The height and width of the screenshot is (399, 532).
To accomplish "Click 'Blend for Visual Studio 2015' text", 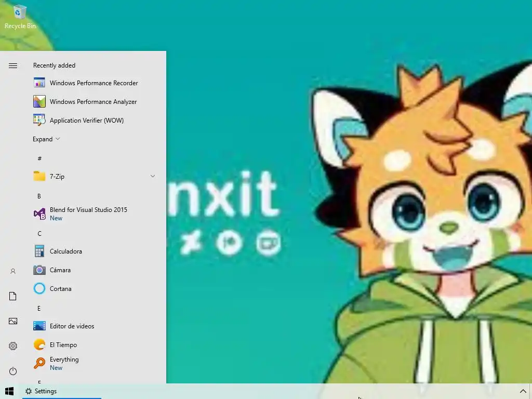I will click(88, 210).
